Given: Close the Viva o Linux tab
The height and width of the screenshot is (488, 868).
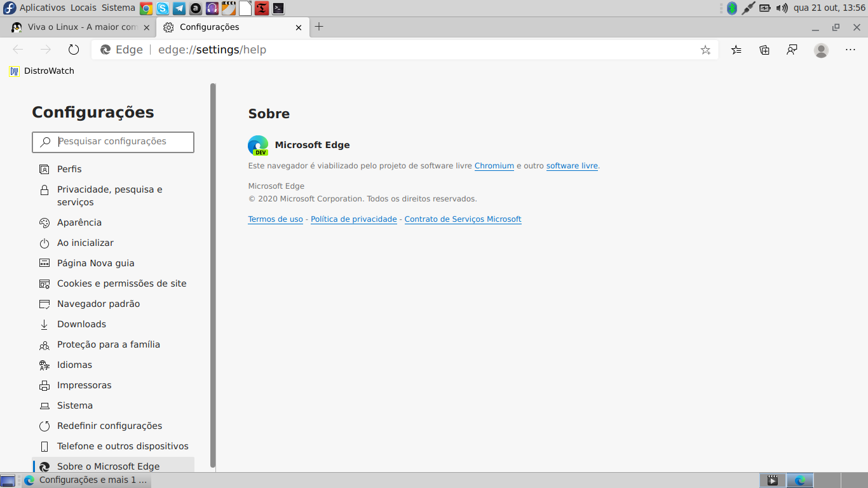Looking at the screenshot, I should coord(147,27).
